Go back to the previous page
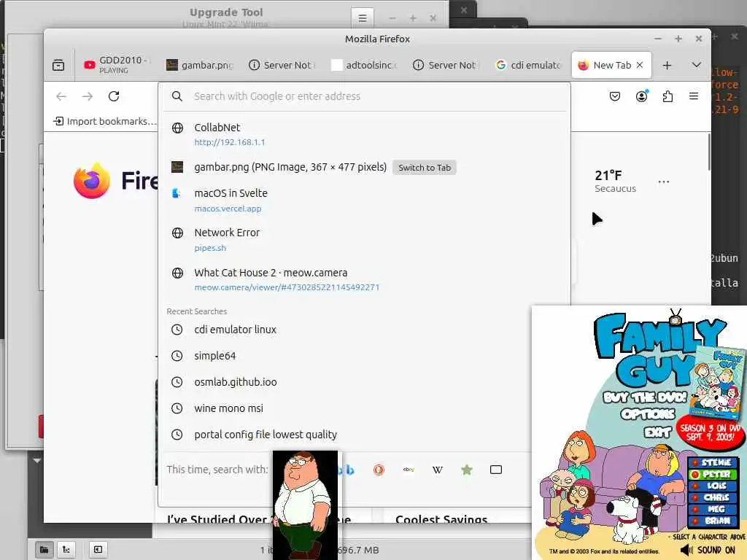 61,96
